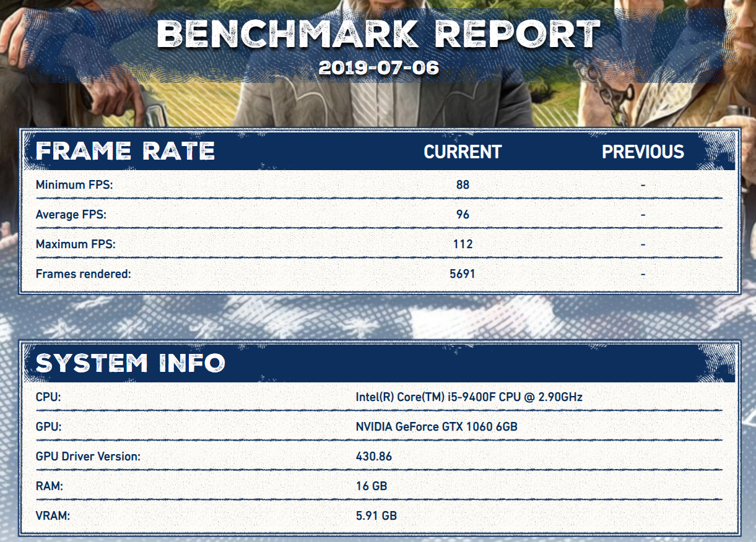Click the RAM: label

click(x=50, y=486)
